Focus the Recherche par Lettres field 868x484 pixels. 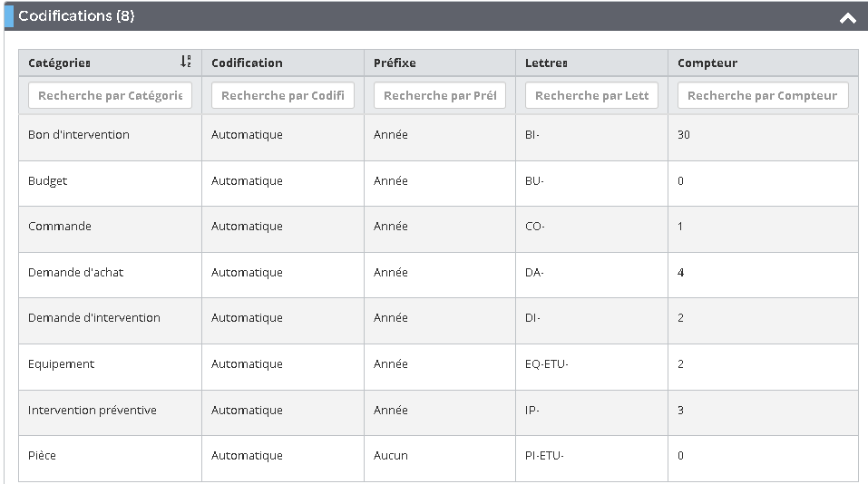(591, 95)
